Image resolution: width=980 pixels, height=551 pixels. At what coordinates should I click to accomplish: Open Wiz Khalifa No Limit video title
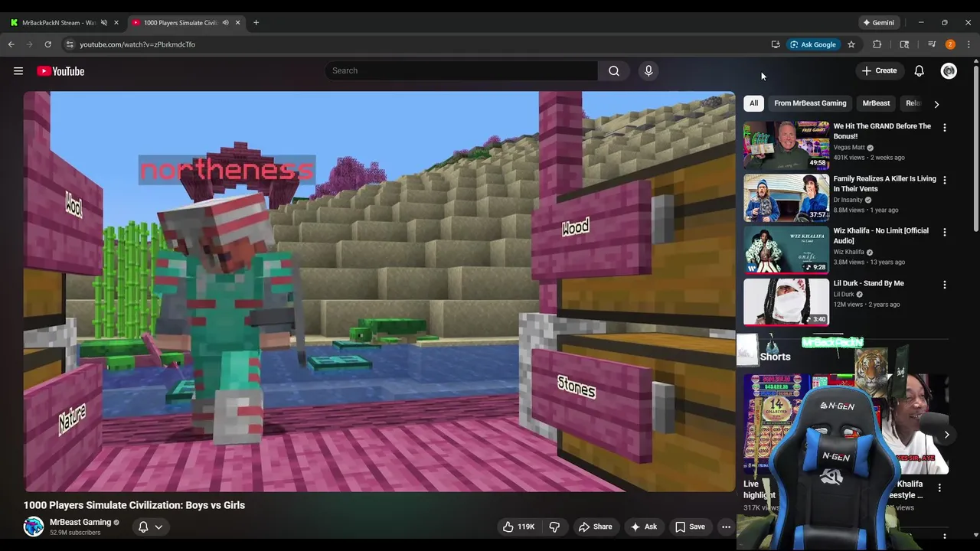880,236
